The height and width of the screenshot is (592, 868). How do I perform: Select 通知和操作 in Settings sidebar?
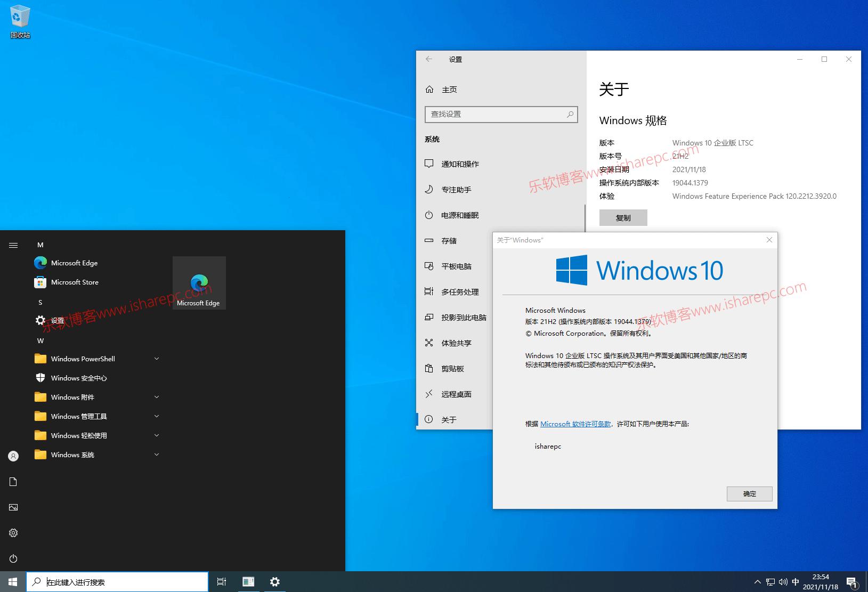[501, 164]
